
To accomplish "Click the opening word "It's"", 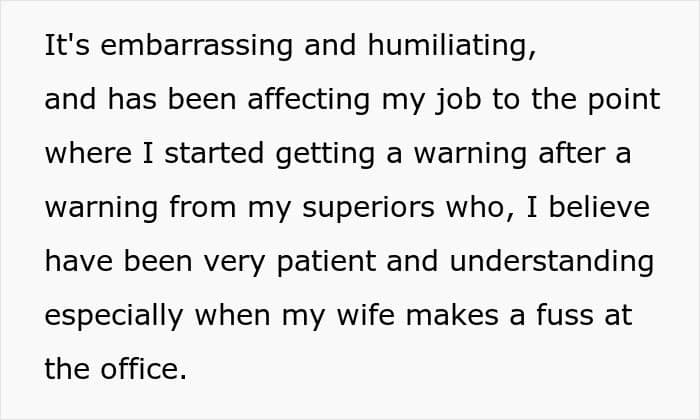I will tap(67, 45).
